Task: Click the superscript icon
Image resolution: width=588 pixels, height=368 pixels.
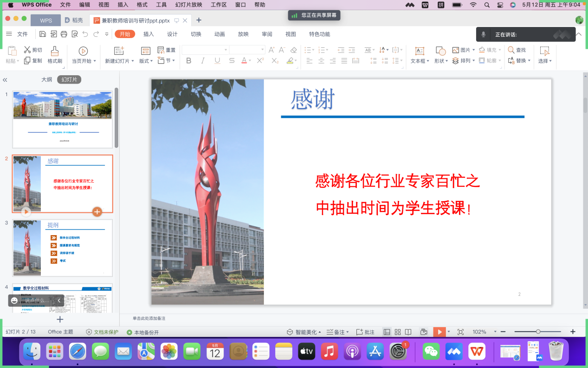Action: point(260,60)
